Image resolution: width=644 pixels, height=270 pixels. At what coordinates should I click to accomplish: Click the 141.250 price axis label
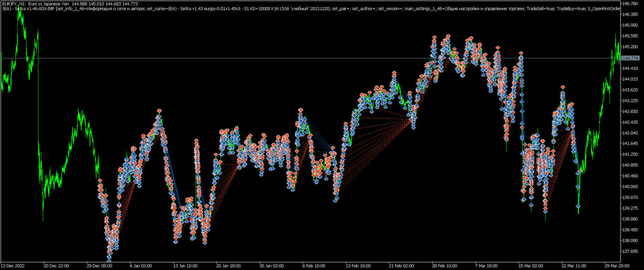631,154
